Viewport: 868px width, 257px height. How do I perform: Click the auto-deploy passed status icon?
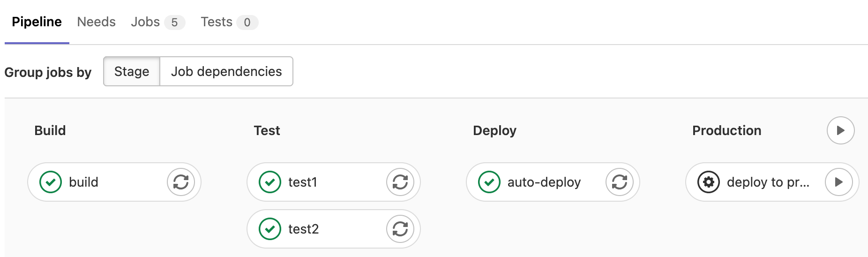click(489, 182)
